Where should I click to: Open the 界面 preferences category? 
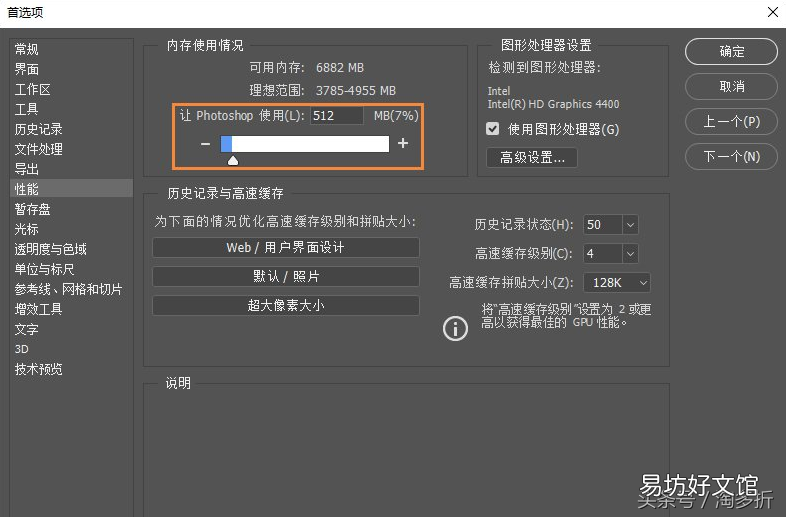pyautogui.click(x=27, y=69)
